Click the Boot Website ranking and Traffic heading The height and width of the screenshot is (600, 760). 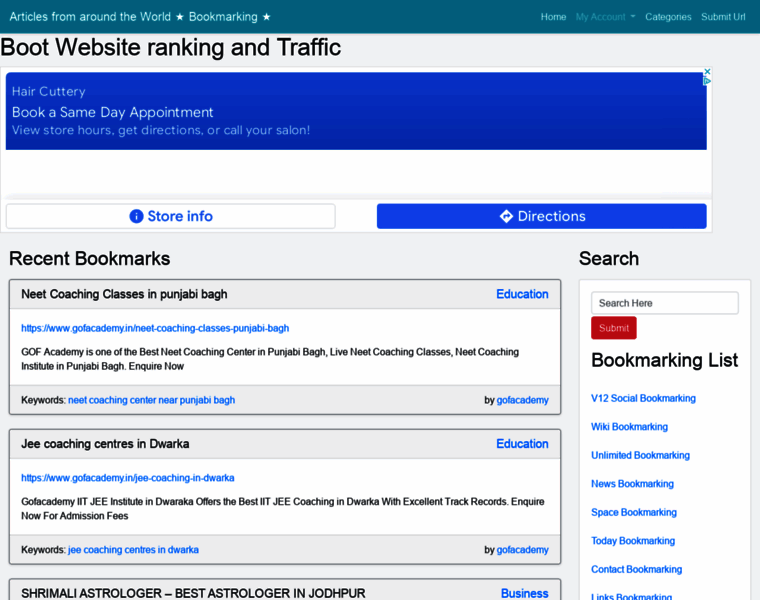[x=171, y=47]
